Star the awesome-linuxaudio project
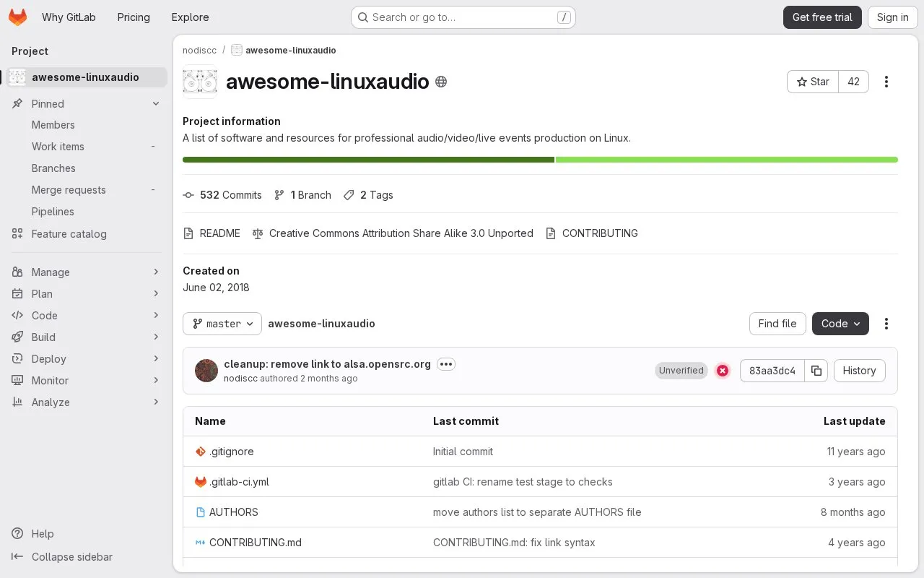The width and height of the screenshot is (924, 578). [813, 82]
